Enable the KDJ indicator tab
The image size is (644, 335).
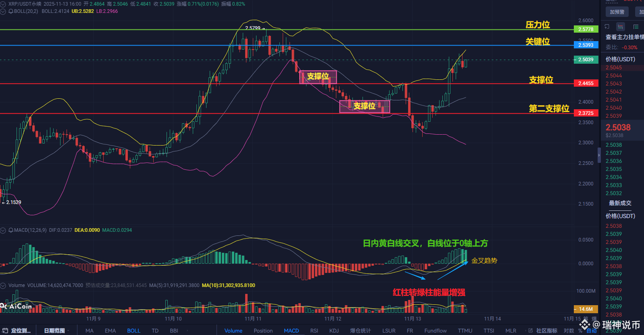click(x=334, y=331)
